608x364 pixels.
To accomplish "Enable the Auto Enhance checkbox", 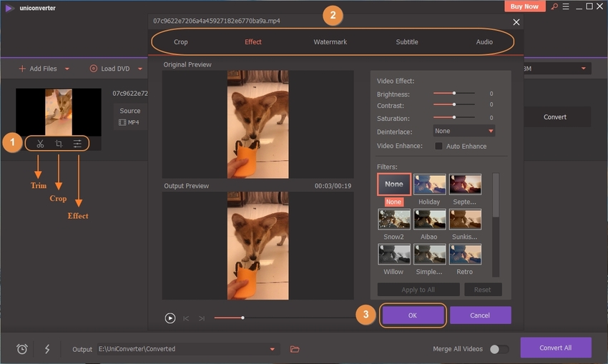I will click(x=438, y=146).
